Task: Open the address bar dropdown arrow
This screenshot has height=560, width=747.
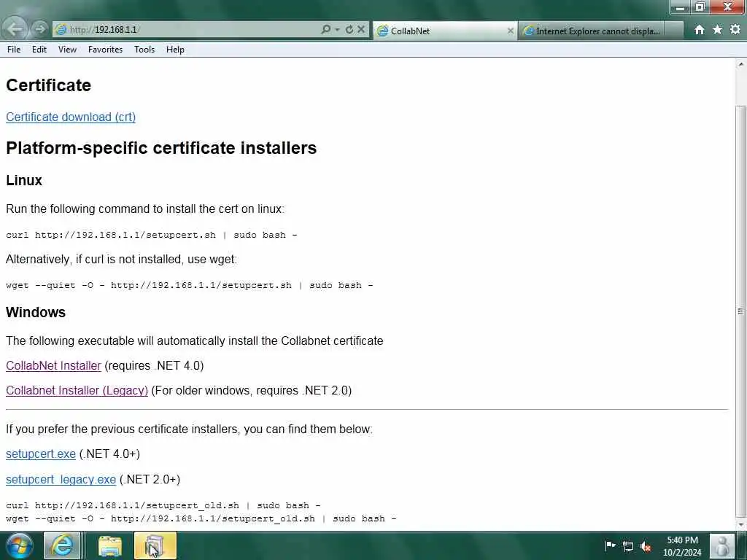Action: pos(337,29)
